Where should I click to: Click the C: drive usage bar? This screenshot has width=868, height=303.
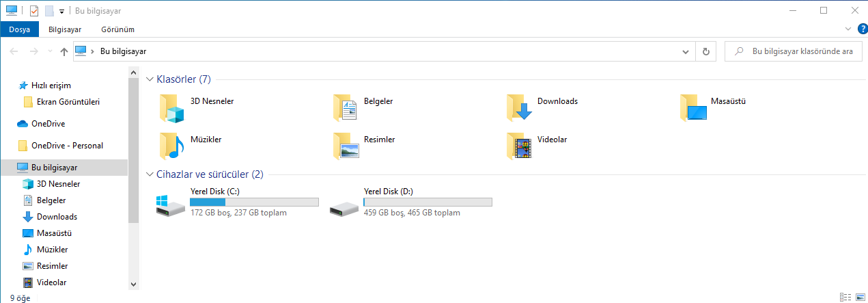click(x=254, y=202)
